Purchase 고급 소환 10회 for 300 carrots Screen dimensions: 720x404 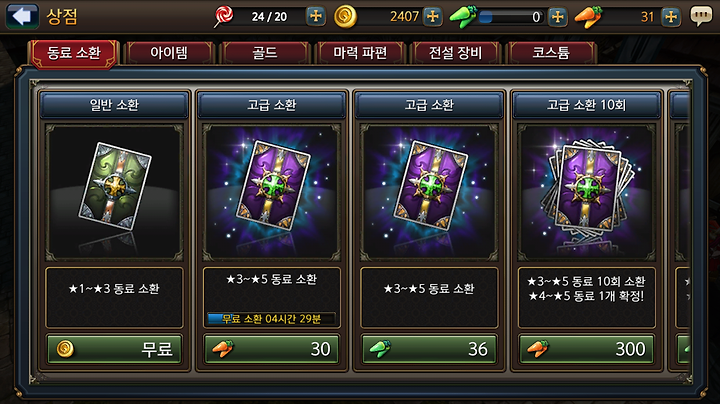point(586,349)
